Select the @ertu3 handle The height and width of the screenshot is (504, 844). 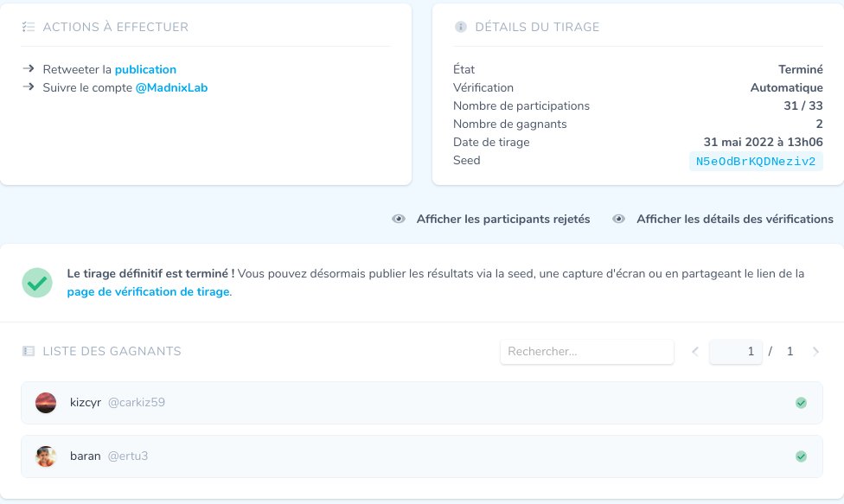point(128,456)
